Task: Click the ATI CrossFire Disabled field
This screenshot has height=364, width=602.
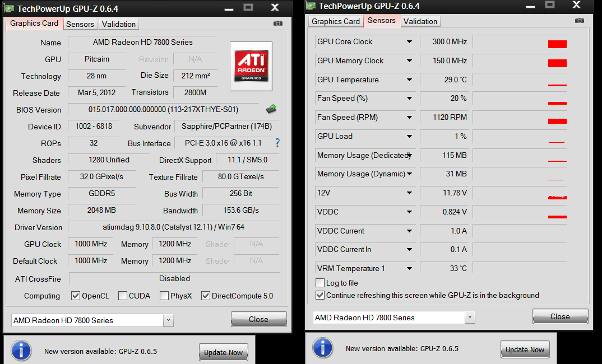Action: tap(175, 278)
